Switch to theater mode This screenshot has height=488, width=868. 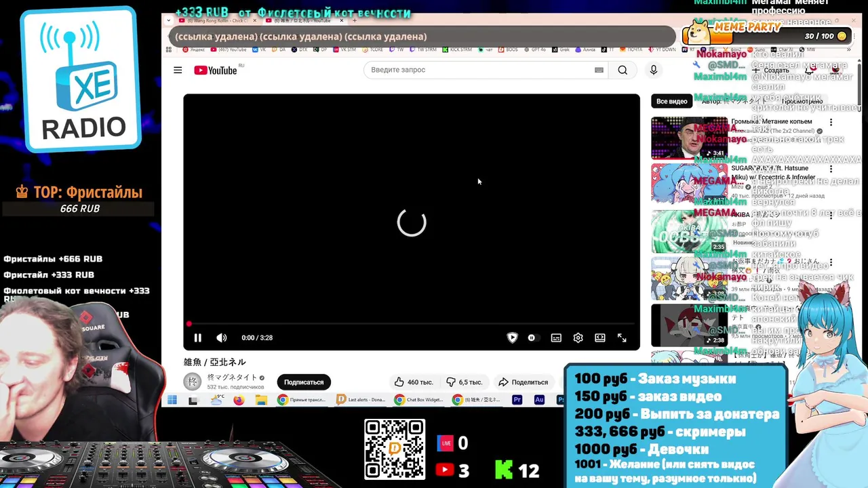pyautogui.click(x=600, y=338)
